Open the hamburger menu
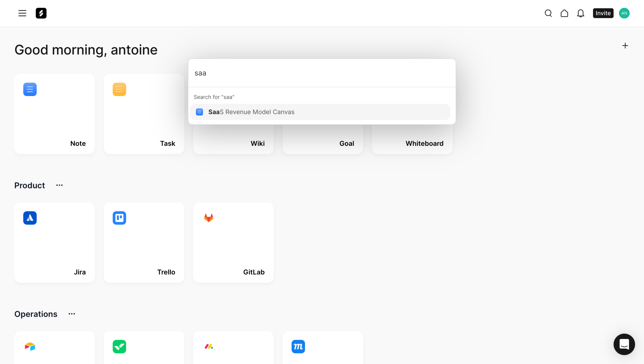 (22, 13)
